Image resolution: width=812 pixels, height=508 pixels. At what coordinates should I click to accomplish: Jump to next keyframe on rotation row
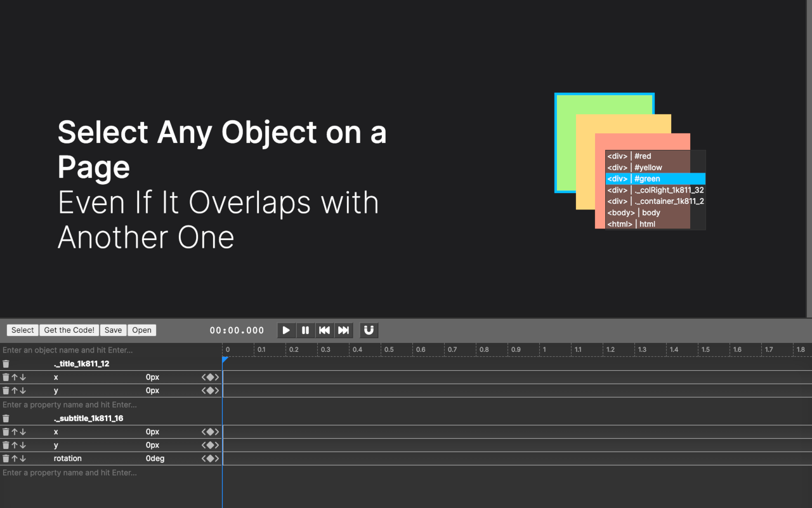217,458
